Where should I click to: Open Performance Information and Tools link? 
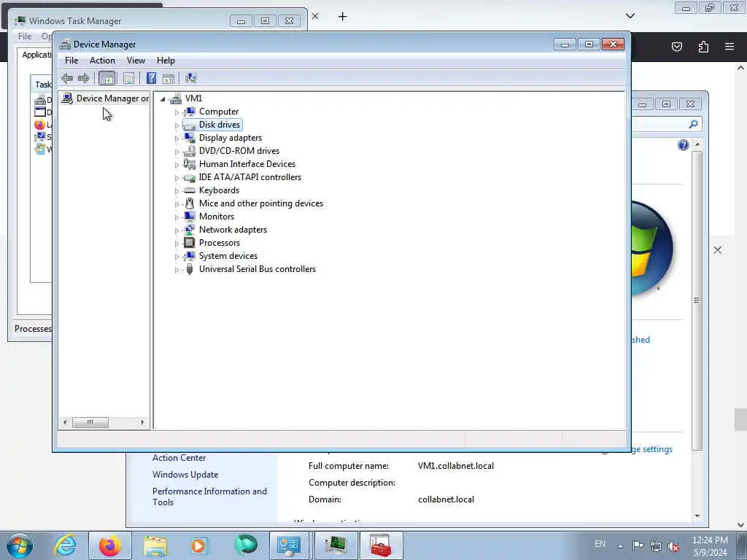click(209, 497)
